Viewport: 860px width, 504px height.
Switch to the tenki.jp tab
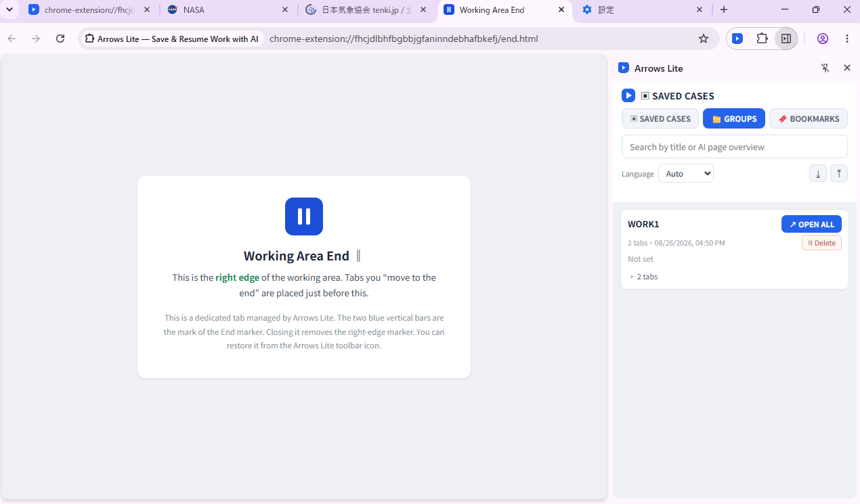(x=366, y=10)
